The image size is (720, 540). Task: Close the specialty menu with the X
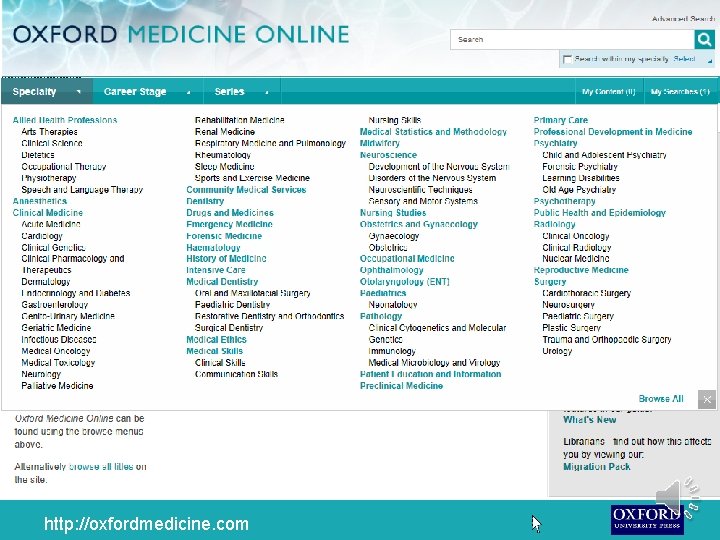point(707,399)
